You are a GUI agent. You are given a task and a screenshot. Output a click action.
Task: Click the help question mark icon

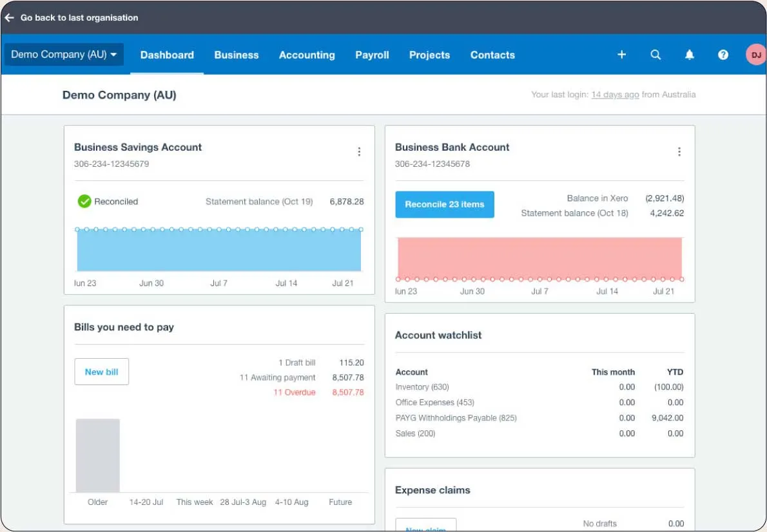[x=723, y=55]
